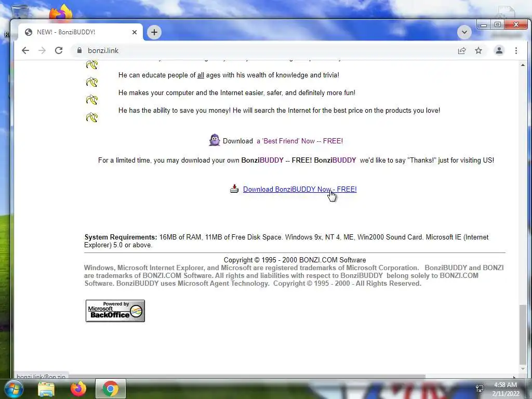Open a new tab with plus button
This screenshot has height=399, width=532.
click(x=154, y=32)
